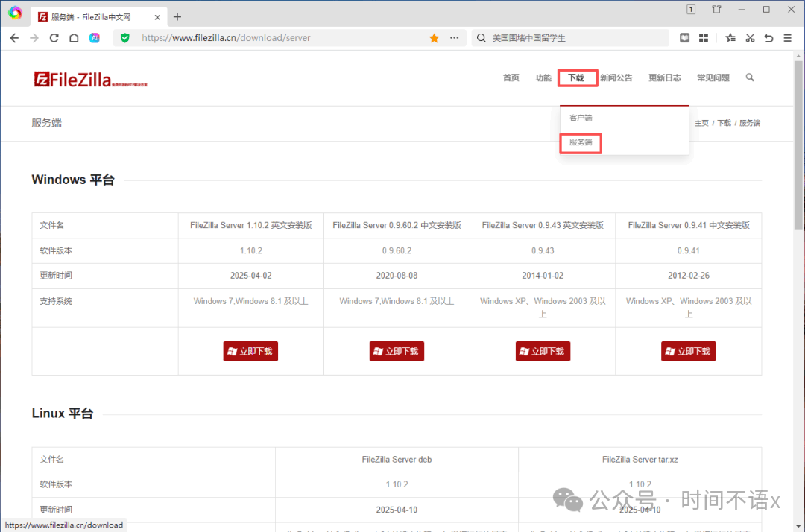Open the 更新日志 navigation item
The height and width of the screenshot is (532, 805).
664,77
